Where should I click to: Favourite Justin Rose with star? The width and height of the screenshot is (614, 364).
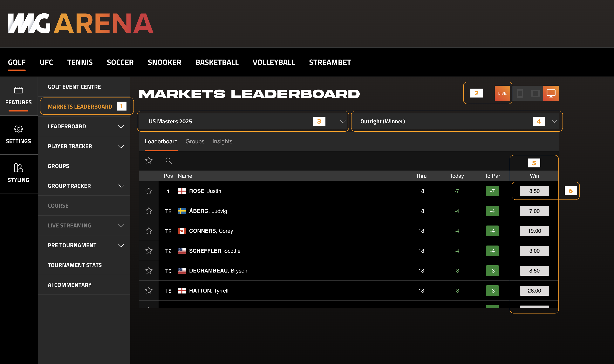149,191
